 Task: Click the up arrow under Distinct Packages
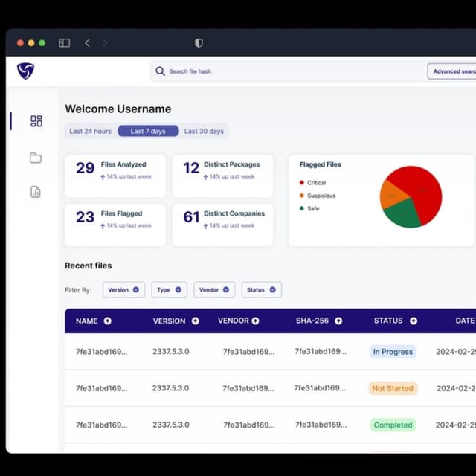205,177
